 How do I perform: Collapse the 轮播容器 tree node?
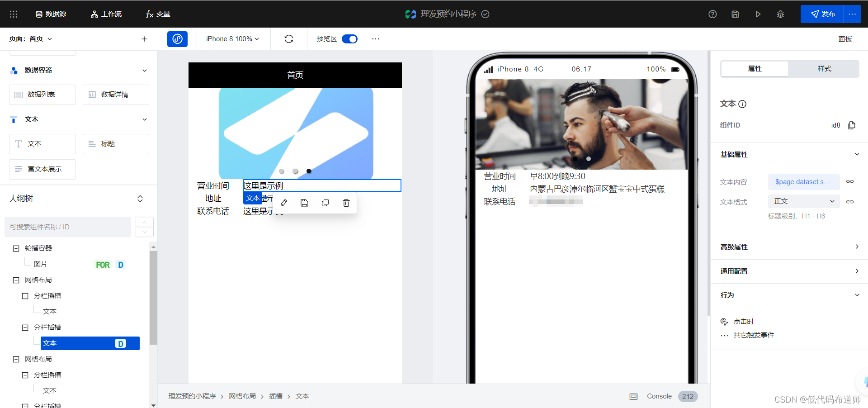(x=16, y=248)
